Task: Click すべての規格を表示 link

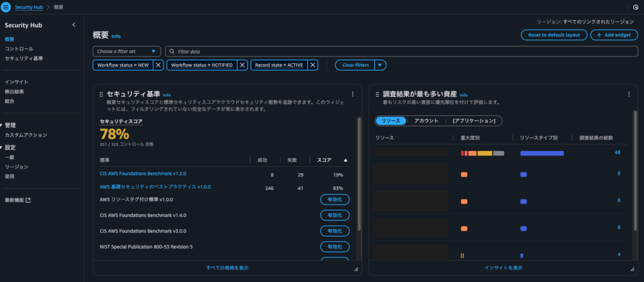Action: tap(227, 268)
